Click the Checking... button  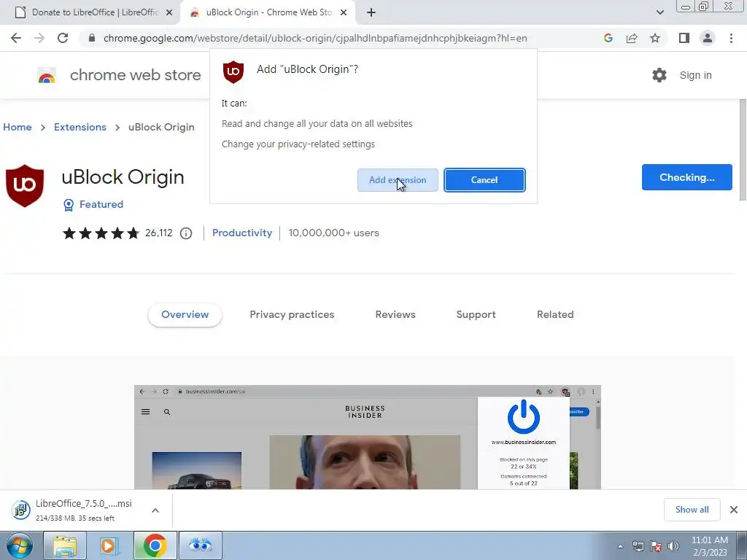(x=686, y=177)
